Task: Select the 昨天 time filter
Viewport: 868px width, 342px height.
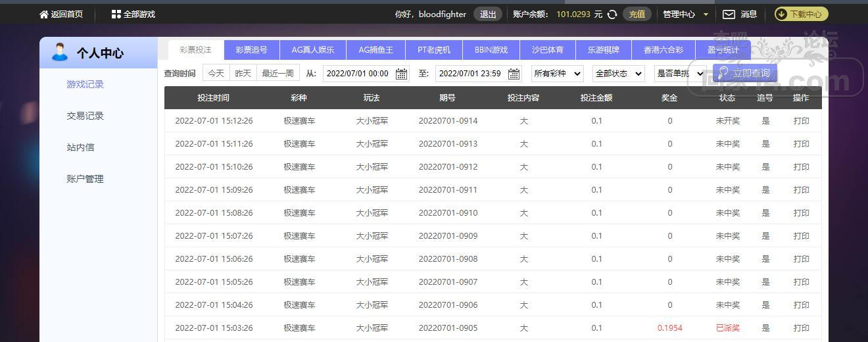Action: click(243, 74)
